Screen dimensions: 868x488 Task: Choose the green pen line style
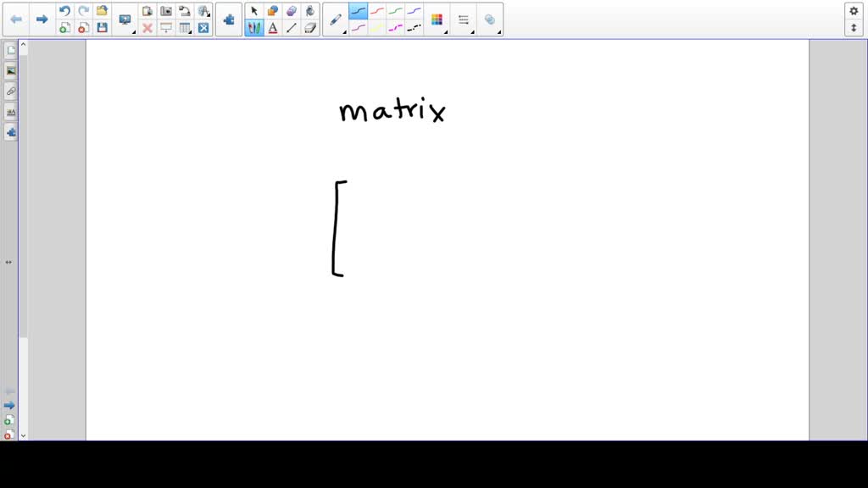point(395,10)
